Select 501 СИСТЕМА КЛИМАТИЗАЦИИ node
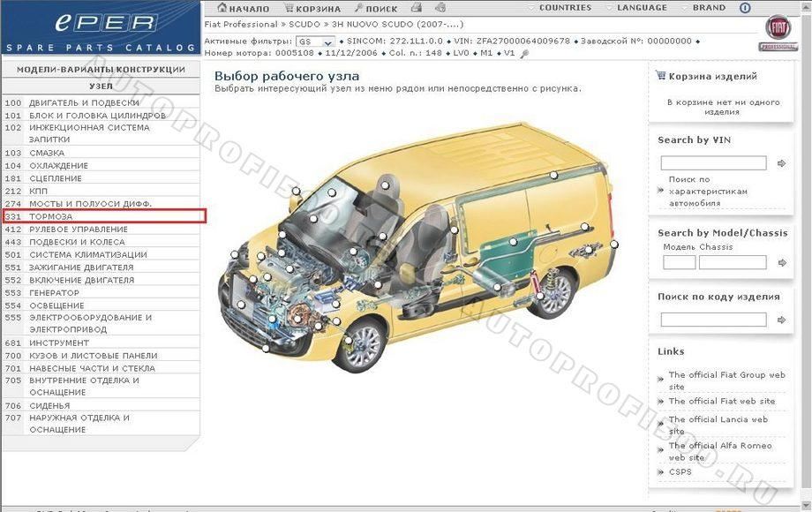This screenshot has height=512, width=812. (101, 255)
